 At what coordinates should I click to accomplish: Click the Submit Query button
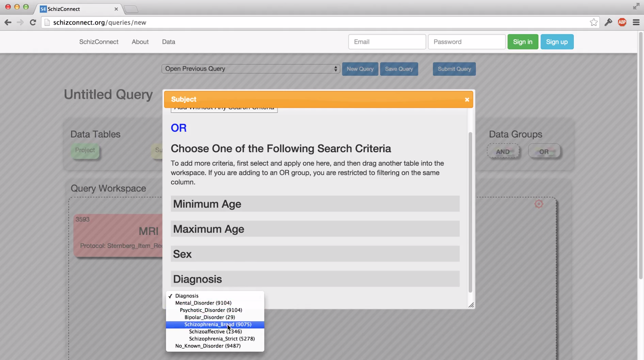click(x=454, y=69)
